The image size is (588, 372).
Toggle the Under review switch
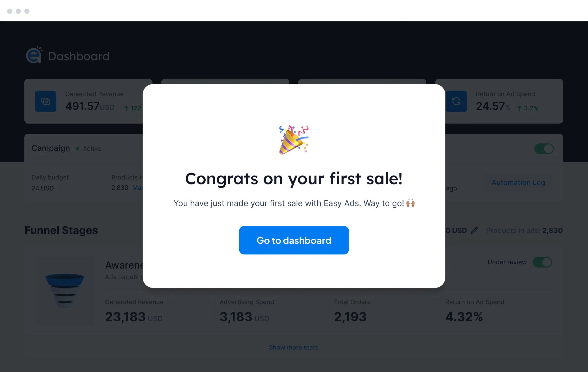[x=542, y=262]
